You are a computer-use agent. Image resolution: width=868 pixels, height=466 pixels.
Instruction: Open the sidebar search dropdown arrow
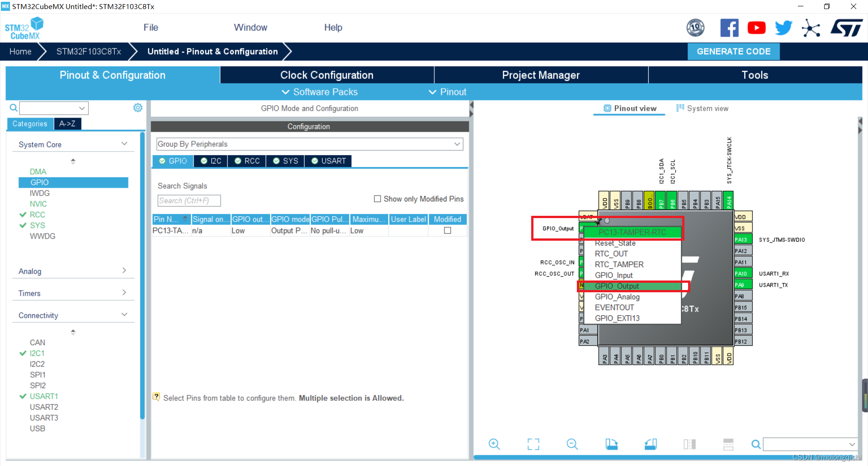pos(82,108)
